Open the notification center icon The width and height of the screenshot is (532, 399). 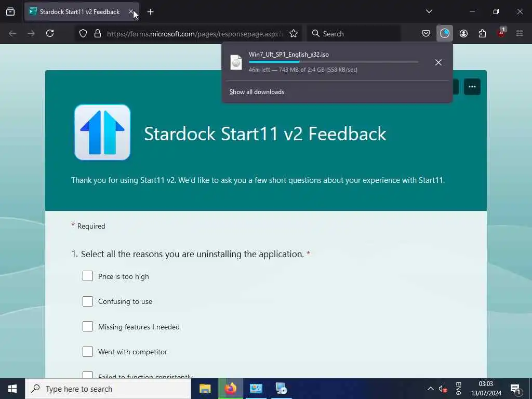tap(515, 389)
